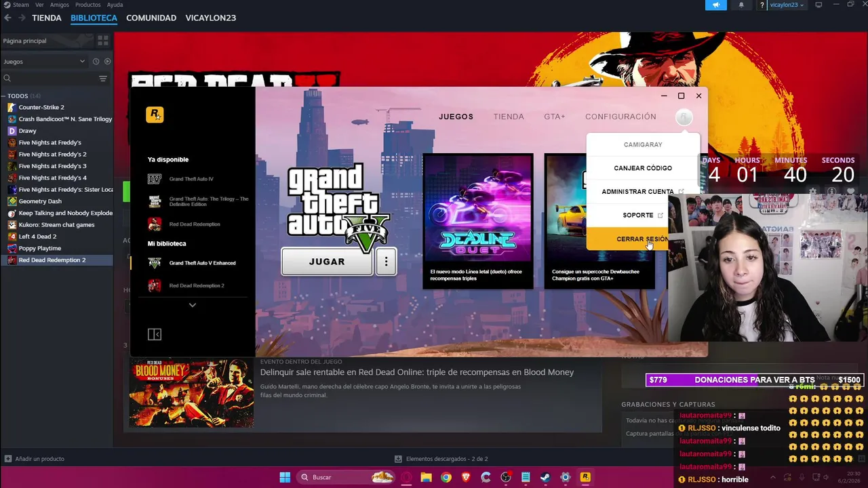
Task: Open the Productos menu
Action: click(x=88, y=5)
